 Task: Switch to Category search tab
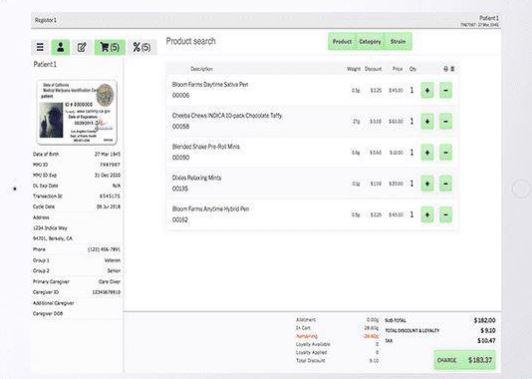coord(370,41)
